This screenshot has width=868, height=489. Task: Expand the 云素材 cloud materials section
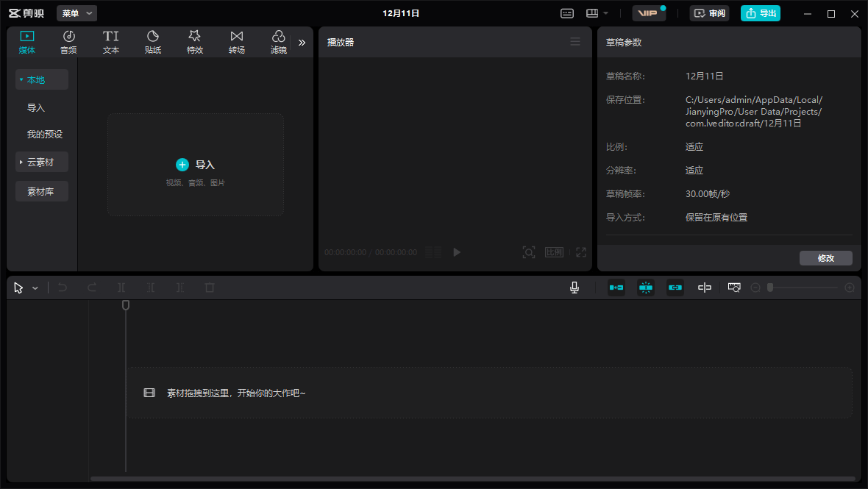42,162
